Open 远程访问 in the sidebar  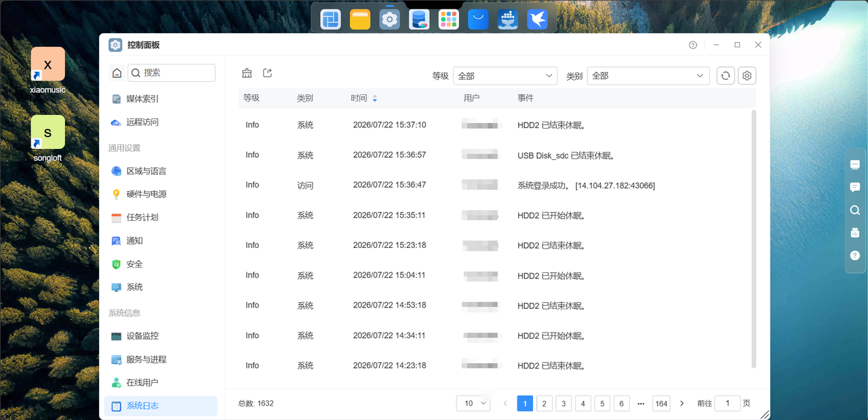point(161,122)
